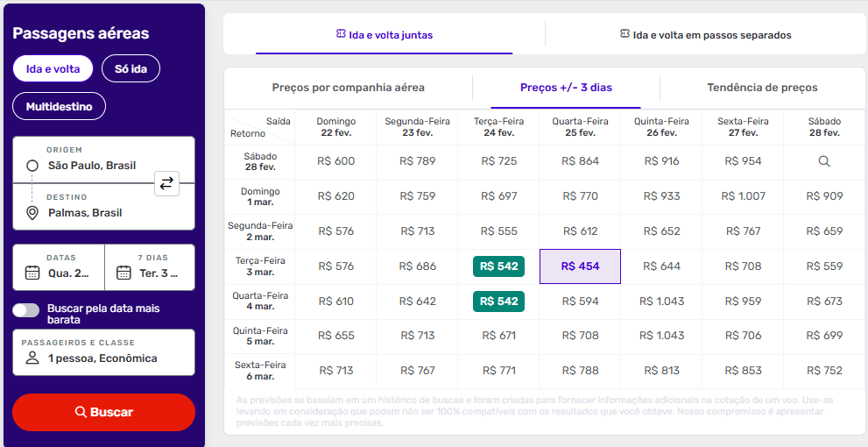Click the destination map pin icon

(32, 213)
